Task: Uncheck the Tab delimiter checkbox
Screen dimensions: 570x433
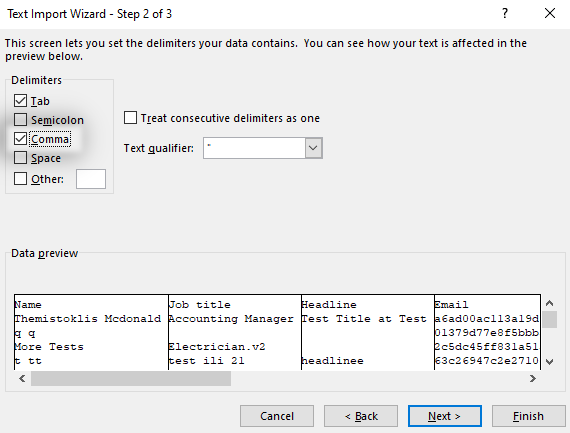Action: coord(20,101)
